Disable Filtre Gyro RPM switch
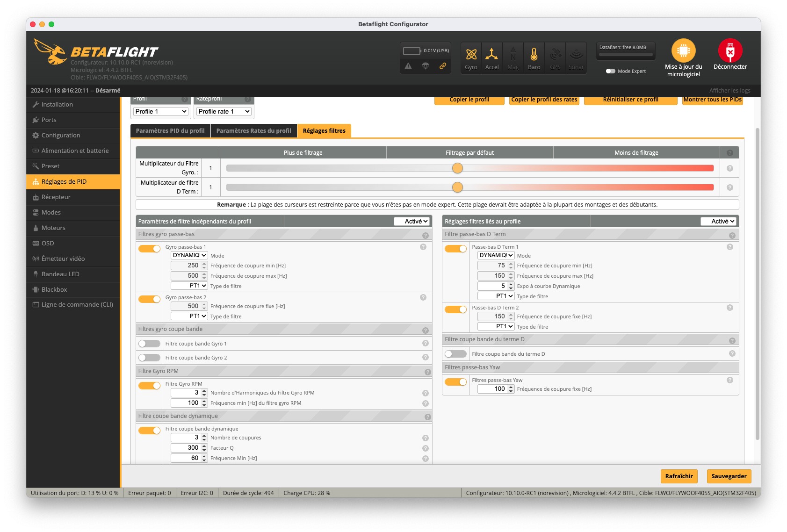The height and width of the screenshot is (532, 787). pos(149,386)
